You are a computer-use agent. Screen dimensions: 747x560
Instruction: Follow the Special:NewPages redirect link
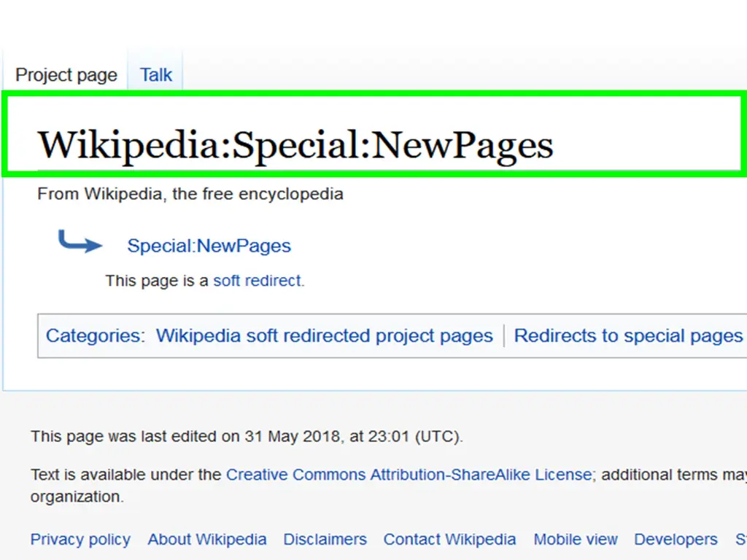coord(209,246)
